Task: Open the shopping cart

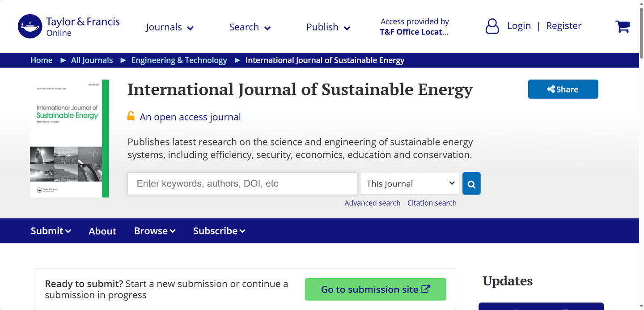Action: pos(623,26)
